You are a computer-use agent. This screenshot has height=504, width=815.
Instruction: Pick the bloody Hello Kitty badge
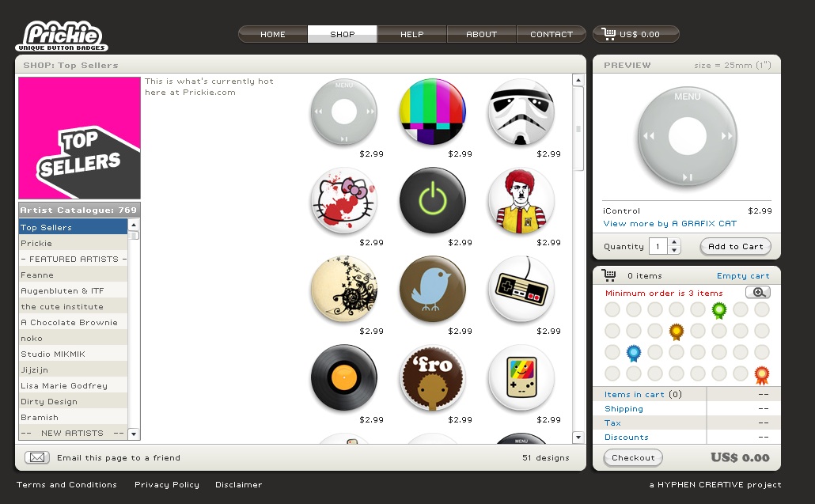tap(344, 200)
